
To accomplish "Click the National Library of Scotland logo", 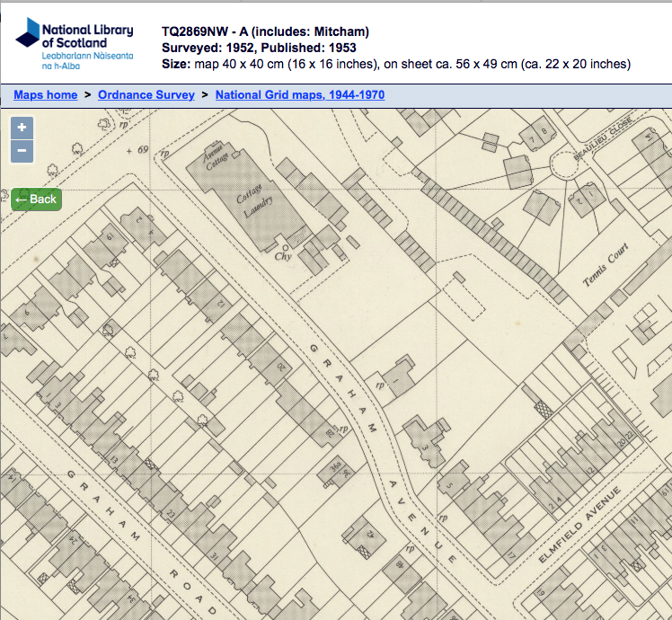I will (x=75, y=42).
